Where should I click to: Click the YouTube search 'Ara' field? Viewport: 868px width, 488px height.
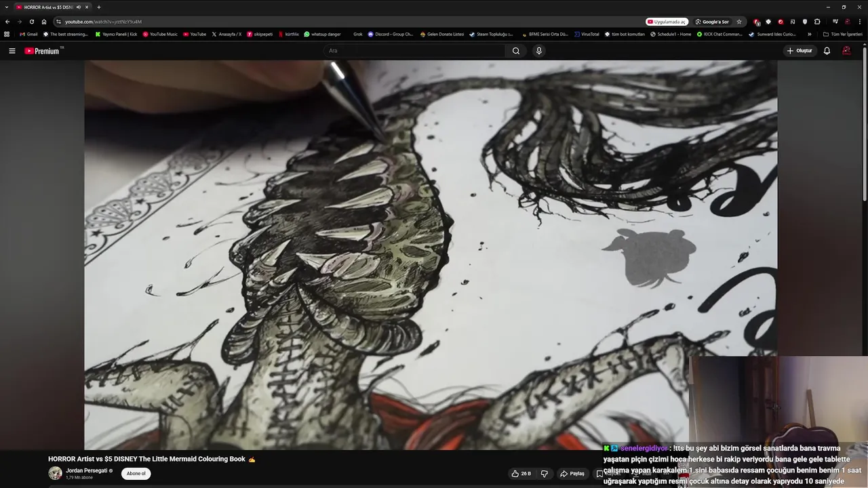click(415, 51)
